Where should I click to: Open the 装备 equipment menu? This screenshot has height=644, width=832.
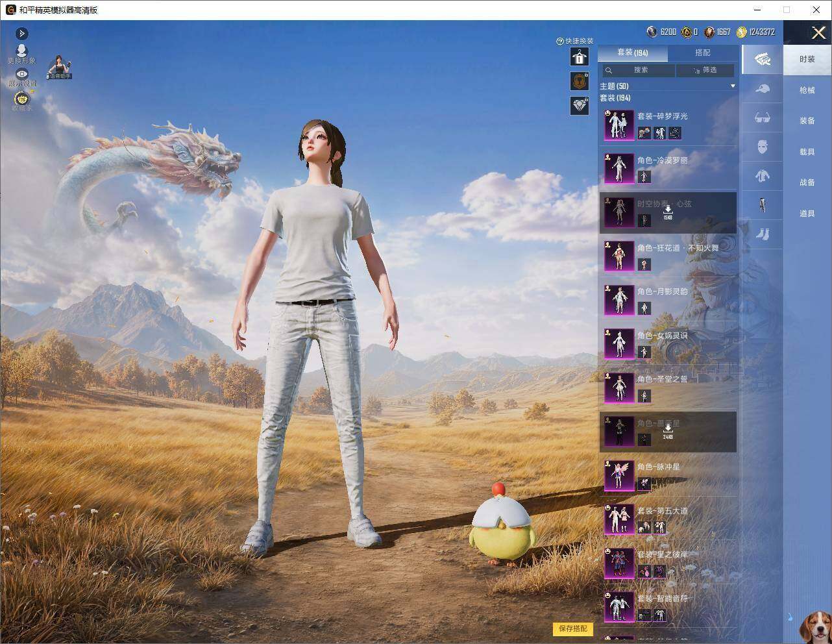[x=807, y=121]
